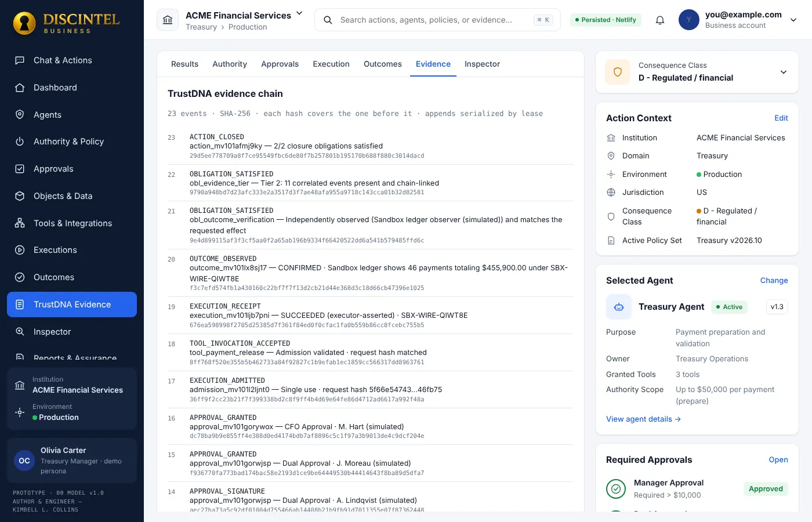Viewport: 812px width, 522px height.
Task: Click the Olivia Carter persona card
Action: pos(72,461)
